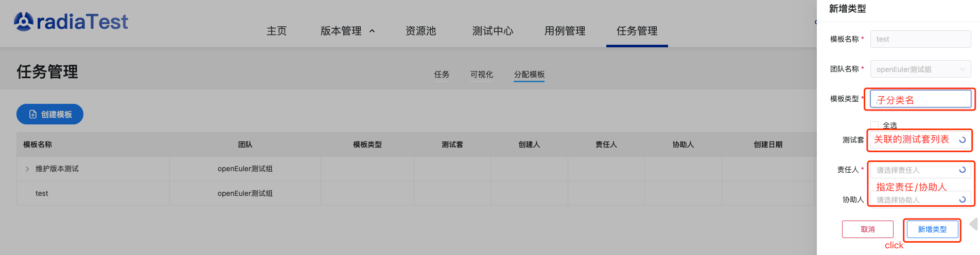Switch to the 可视化 tab
The width and height of the screenshot is (980, 255).
(481, 75)
